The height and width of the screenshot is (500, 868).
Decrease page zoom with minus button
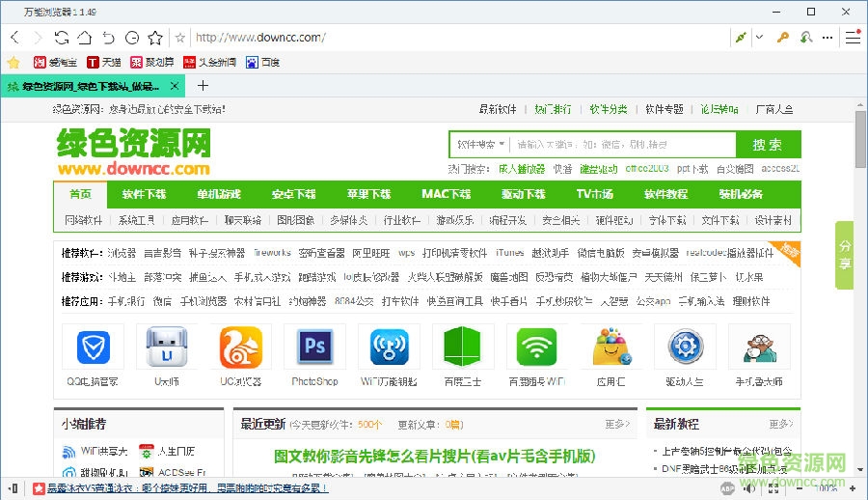tap(799, 488)
